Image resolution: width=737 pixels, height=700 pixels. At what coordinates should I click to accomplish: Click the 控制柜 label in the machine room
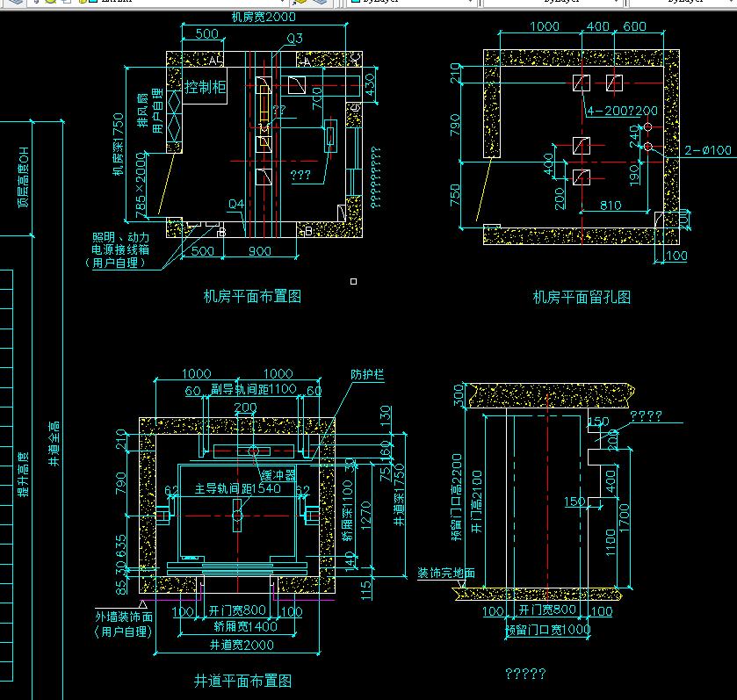[x=205, y=86]
